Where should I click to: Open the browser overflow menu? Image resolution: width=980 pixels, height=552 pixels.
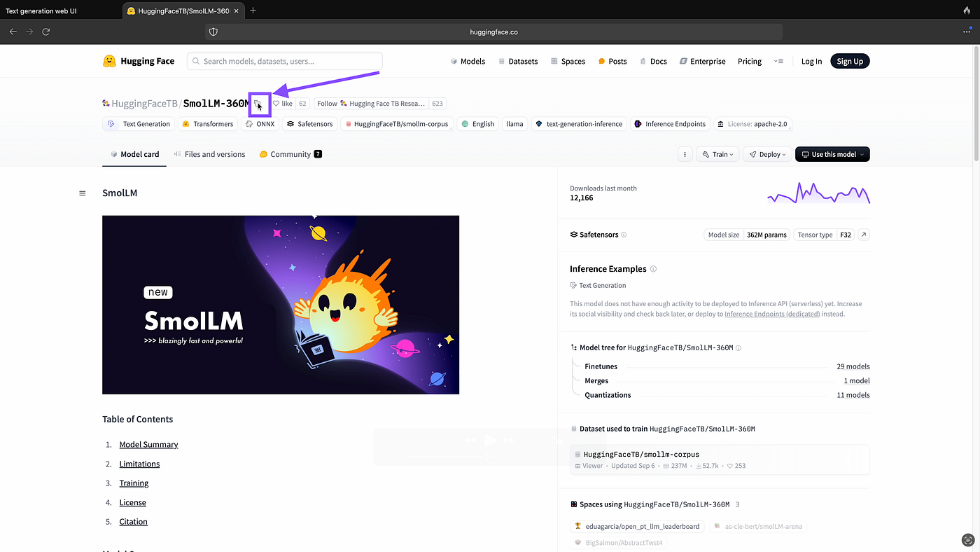point(967,32)
